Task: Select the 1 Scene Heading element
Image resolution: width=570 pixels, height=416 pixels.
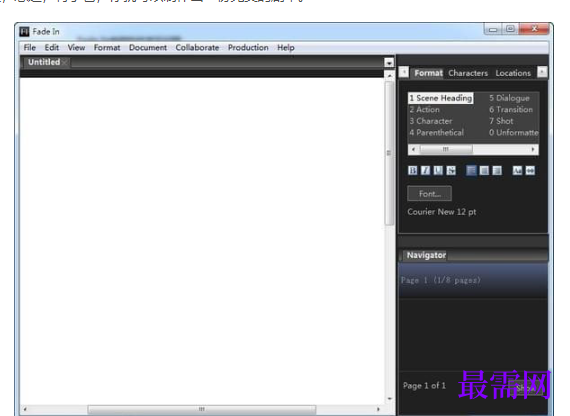Action: coord(441,98)
